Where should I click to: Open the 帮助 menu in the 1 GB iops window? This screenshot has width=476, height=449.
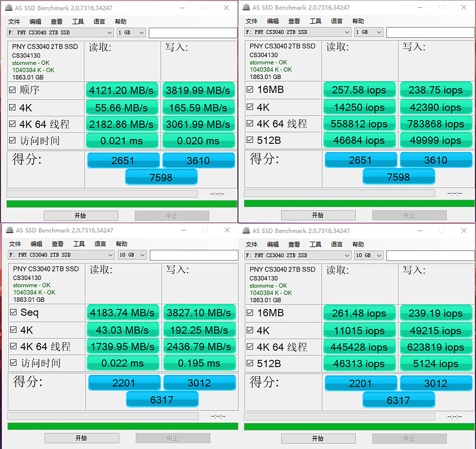[358, 21]
